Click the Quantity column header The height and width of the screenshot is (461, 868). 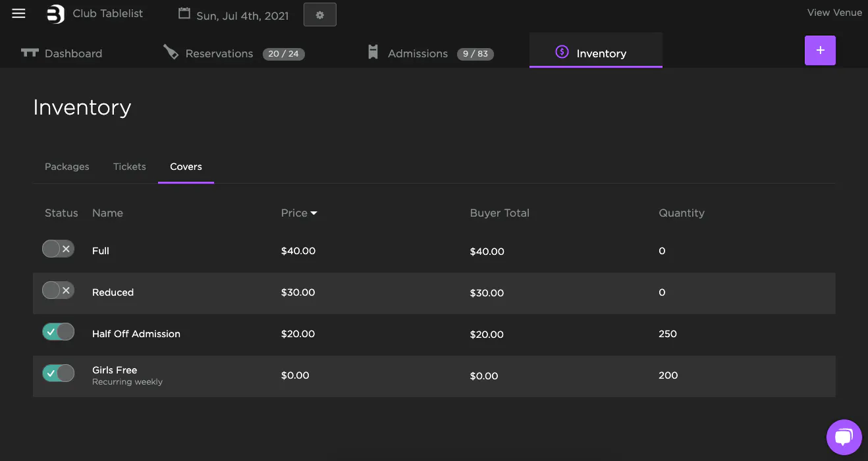(682, 213)
